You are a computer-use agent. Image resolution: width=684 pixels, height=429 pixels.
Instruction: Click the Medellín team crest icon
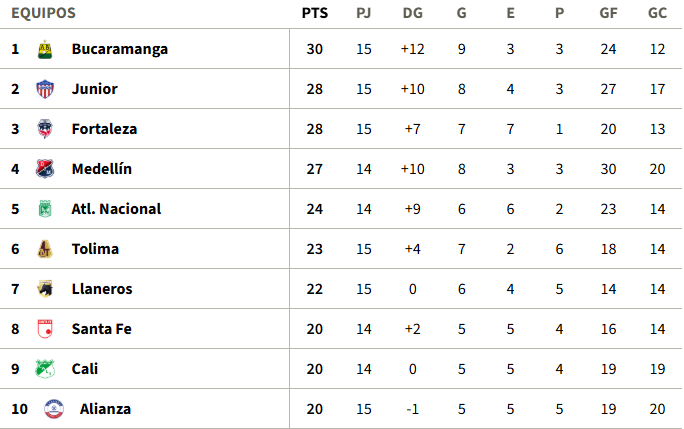coord(44,169)
